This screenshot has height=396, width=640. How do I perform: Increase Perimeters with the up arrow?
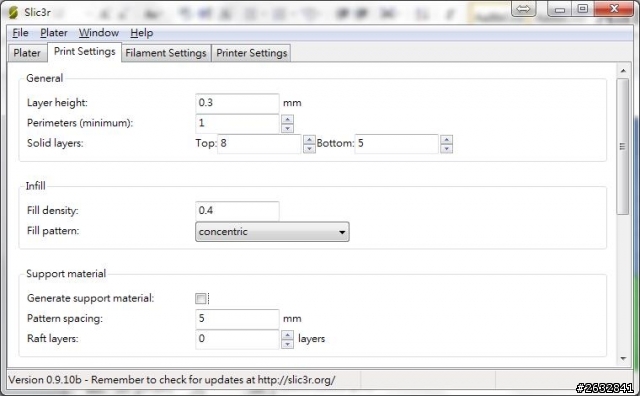point(287,119)
